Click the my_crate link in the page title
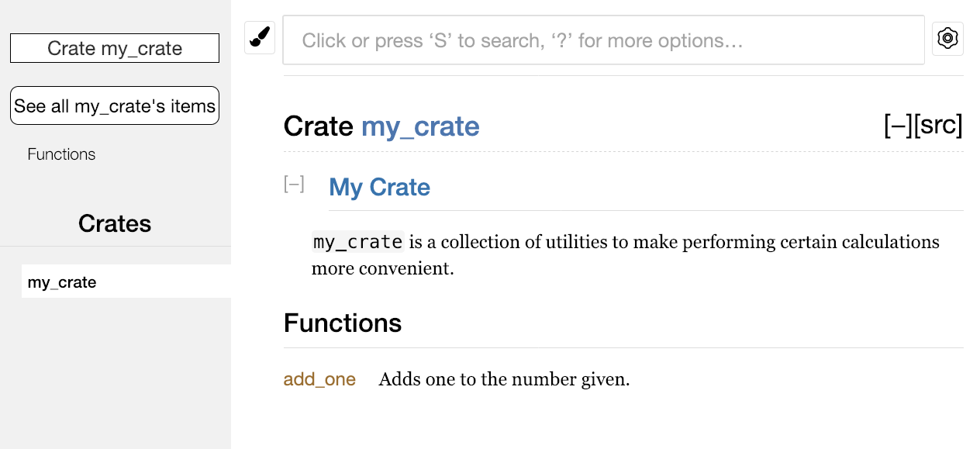 pyautogui.click(x=419, y=126)
